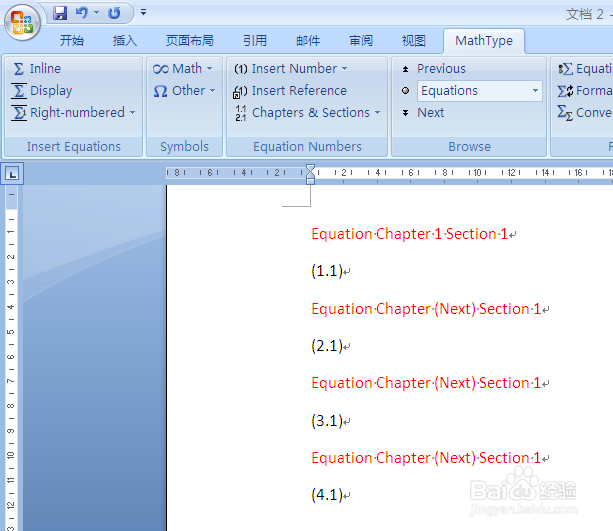Screen dimensions: 613x531
Task: Click the Insert Number button
Action: 285,68
